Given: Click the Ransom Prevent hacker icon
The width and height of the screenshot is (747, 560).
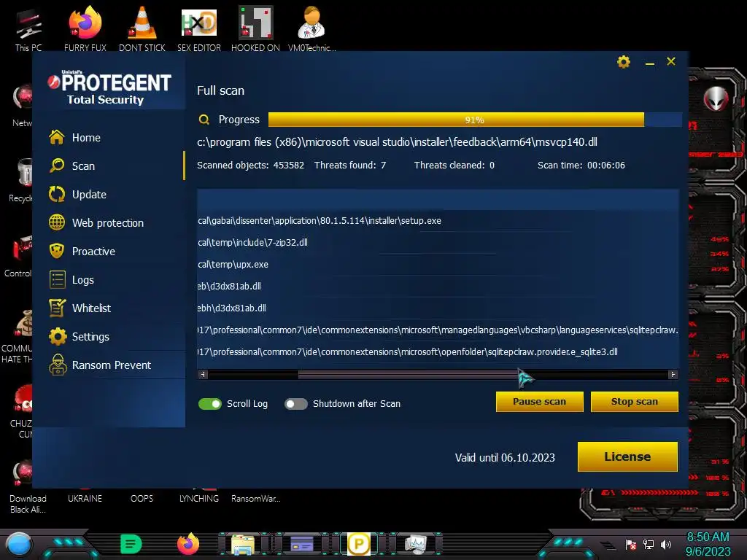Looking at the screenshot, I should (58, 365).
